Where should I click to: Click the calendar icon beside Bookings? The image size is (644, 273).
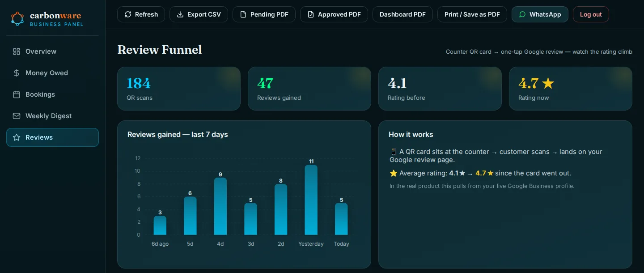coord(17,94)
